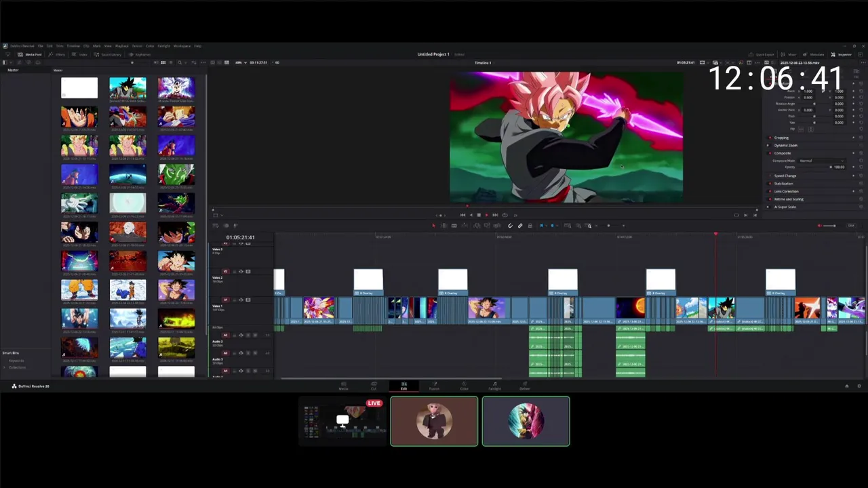
Task: Expand the Cropping section in Inspector
Action: (781, 138)
